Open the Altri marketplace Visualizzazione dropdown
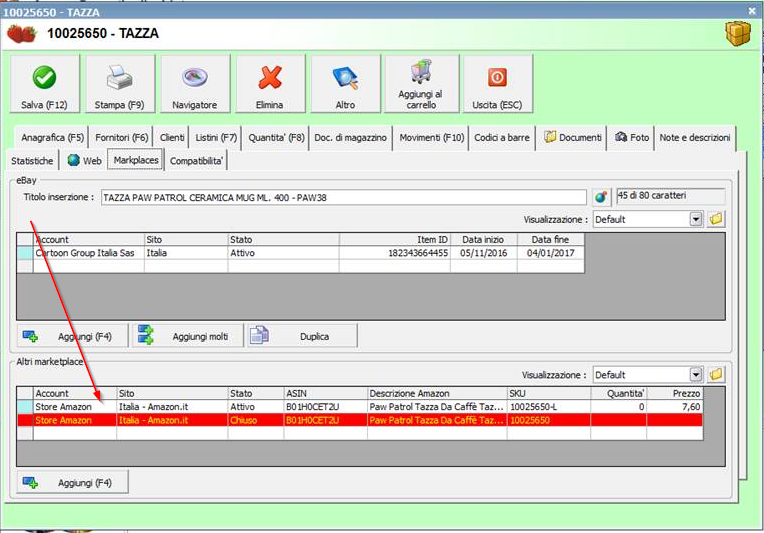The image size is (764, 533). tap(696, 375)
